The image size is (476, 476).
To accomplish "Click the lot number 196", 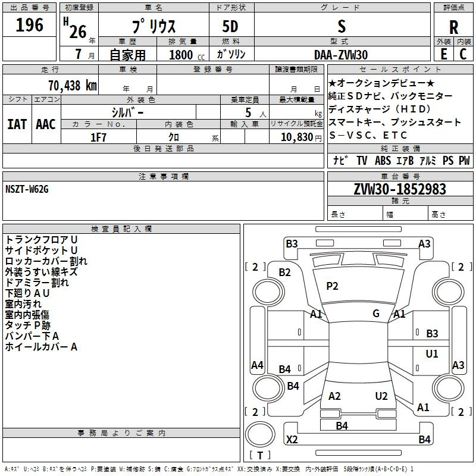I will [x=29, y=25].
